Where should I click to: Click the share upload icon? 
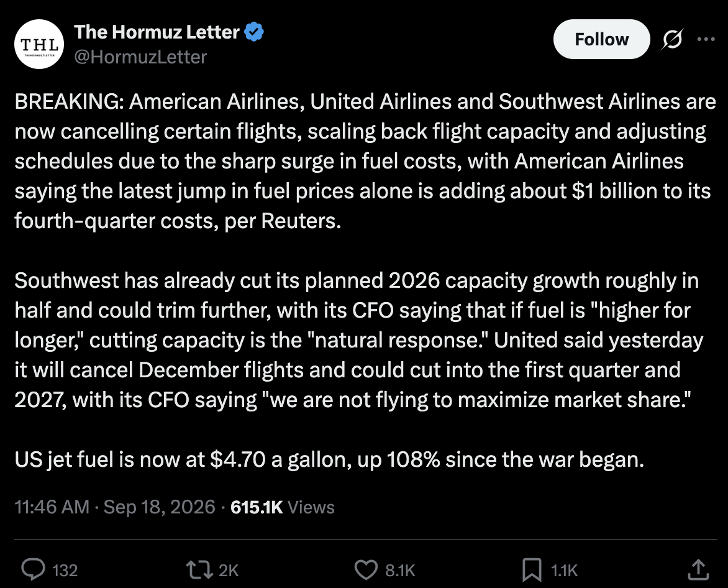point(698,570)
